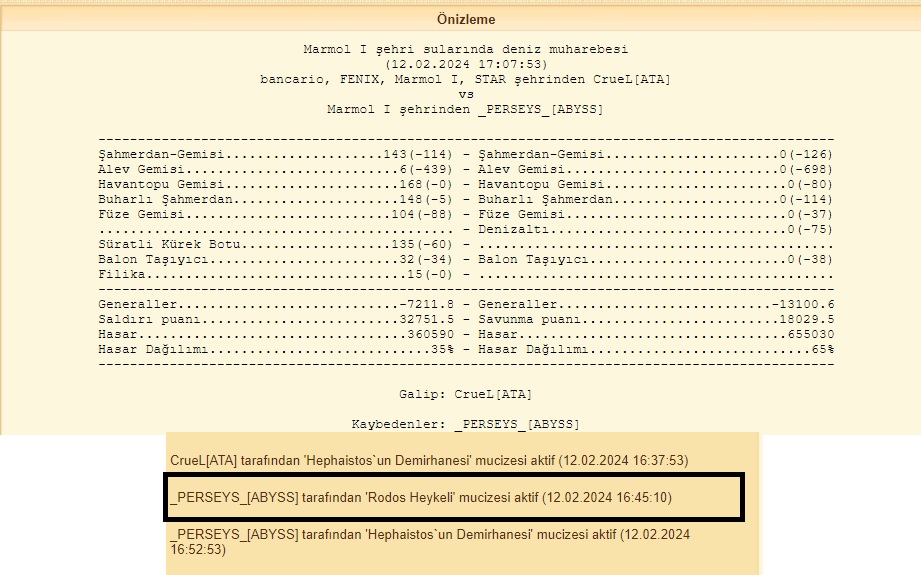Click the Hasar value 360590

431,334
